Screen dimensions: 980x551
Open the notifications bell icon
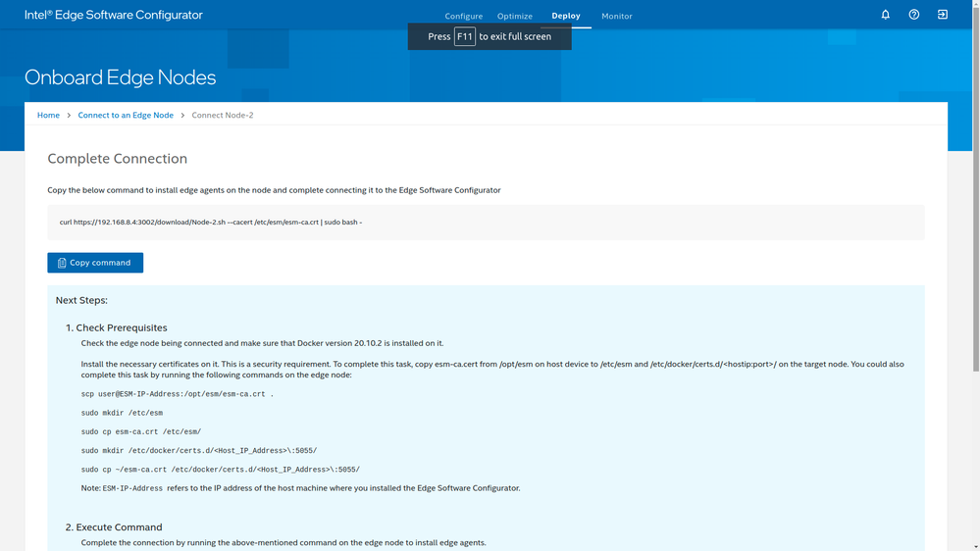(885, 15)
